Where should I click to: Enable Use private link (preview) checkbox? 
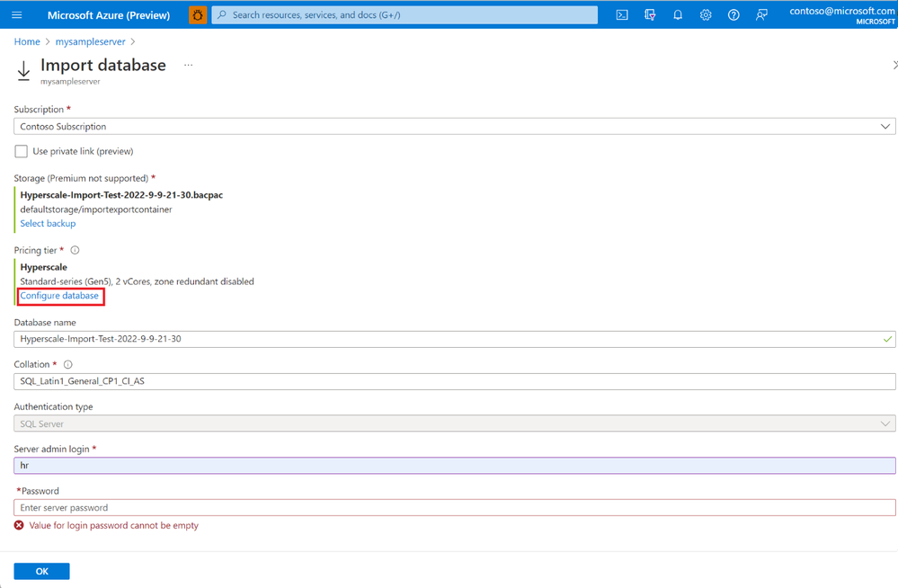pos(22,151)
